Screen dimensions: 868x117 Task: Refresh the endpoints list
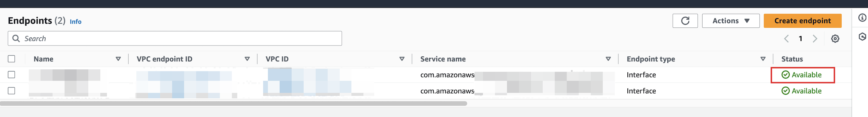coord(685,21)
